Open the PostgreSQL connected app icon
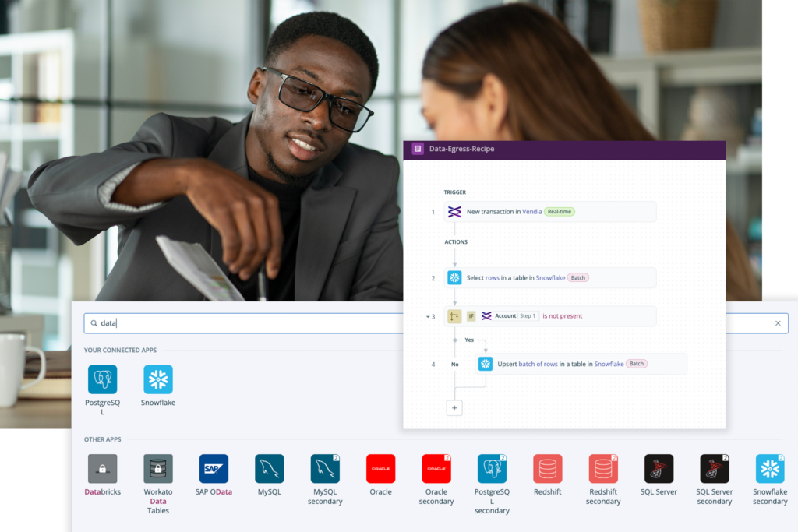This screenshot has width=798, height=532. pos(102,379)
